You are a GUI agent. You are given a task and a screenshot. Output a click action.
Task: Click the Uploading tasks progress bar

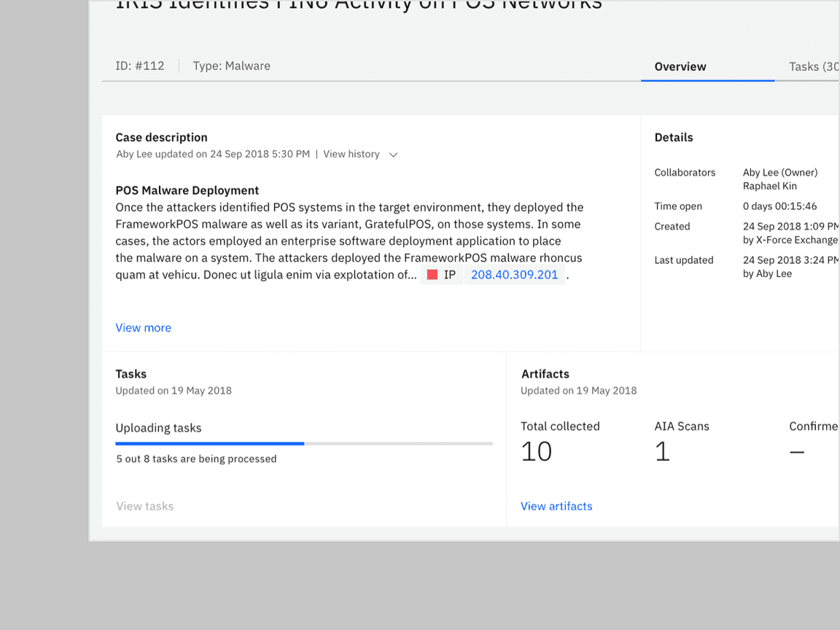click(x=303, y=443)
